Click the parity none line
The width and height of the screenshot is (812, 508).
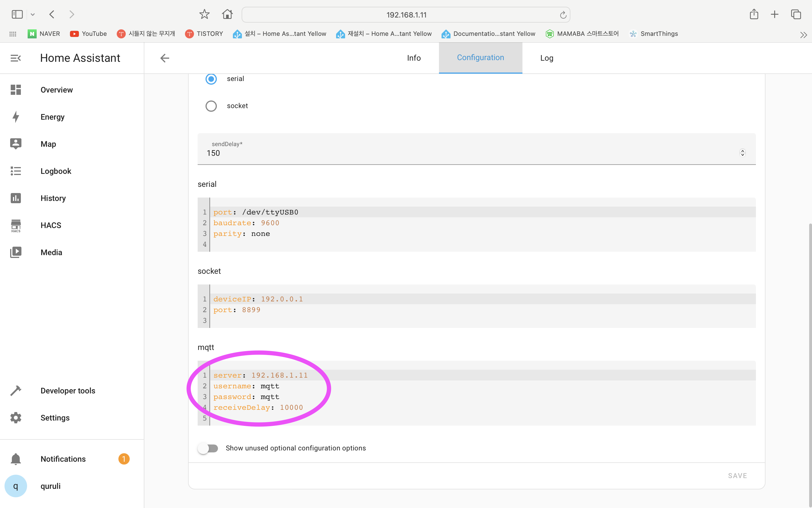coord(482,233)
